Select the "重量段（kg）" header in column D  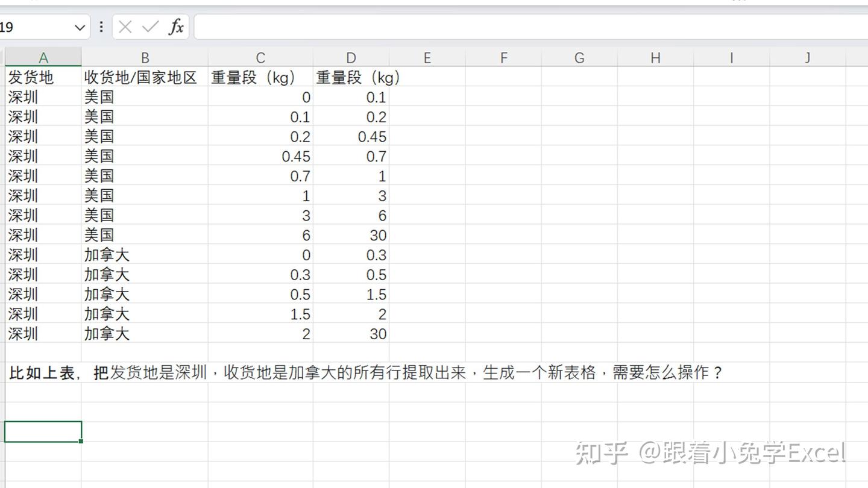click(351, 77)
